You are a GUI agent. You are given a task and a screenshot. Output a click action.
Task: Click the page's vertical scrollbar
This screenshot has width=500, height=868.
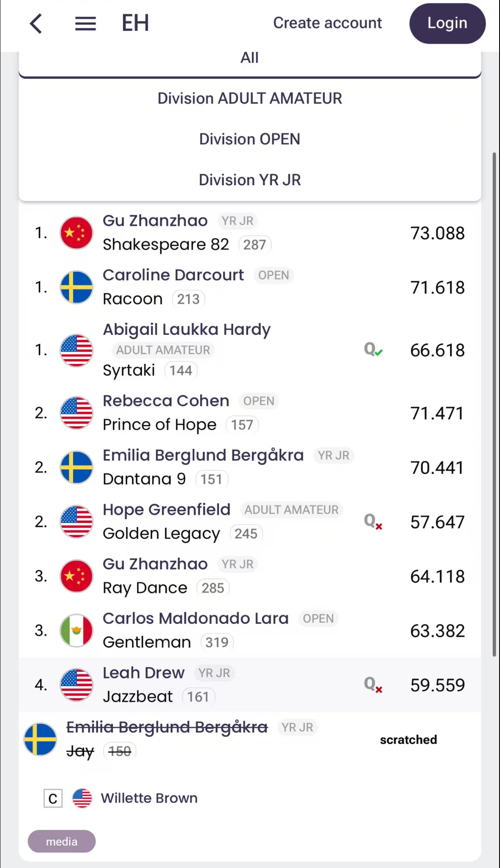point(494,403)
